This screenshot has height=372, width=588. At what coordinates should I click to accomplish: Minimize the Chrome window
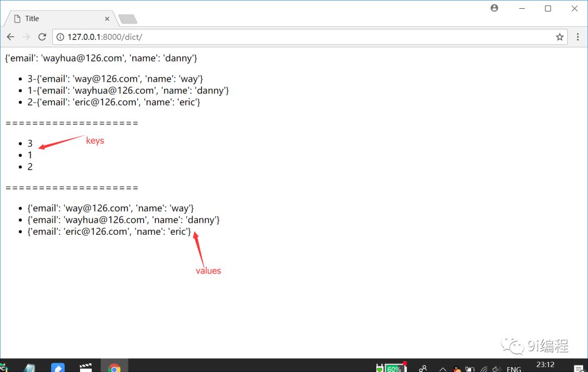(522, 8)
